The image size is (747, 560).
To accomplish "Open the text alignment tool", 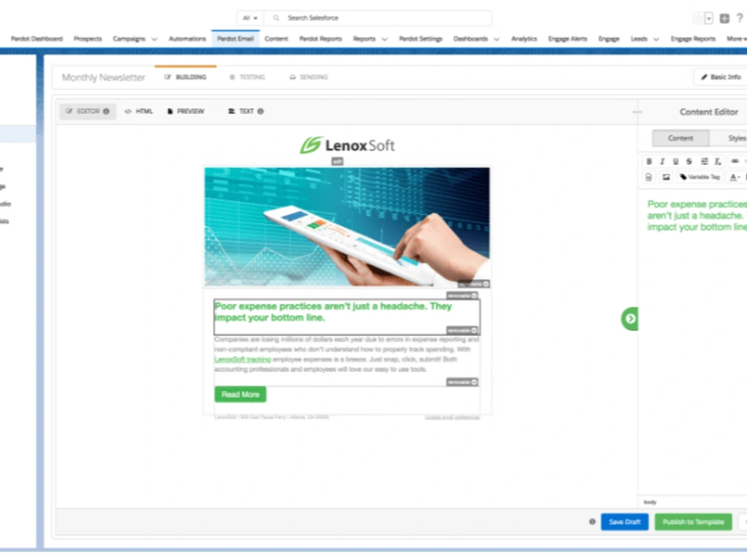I will click(704, 161).
